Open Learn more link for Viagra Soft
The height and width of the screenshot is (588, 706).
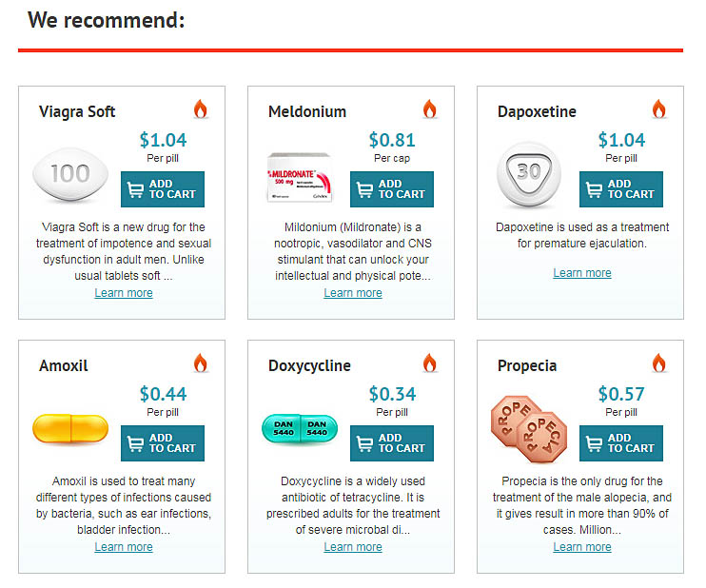click(x=124, y=293)
